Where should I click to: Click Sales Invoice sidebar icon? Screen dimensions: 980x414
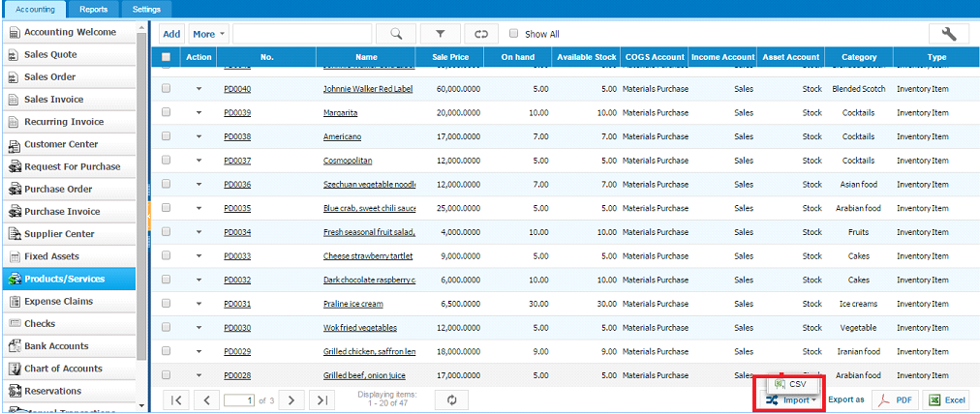click(15, 100)
